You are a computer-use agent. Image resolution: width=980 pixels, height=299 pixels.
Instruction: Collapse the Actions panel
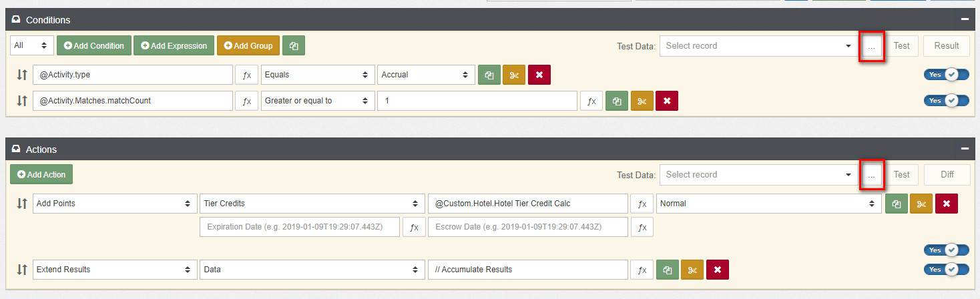click(x=965, y=149)
